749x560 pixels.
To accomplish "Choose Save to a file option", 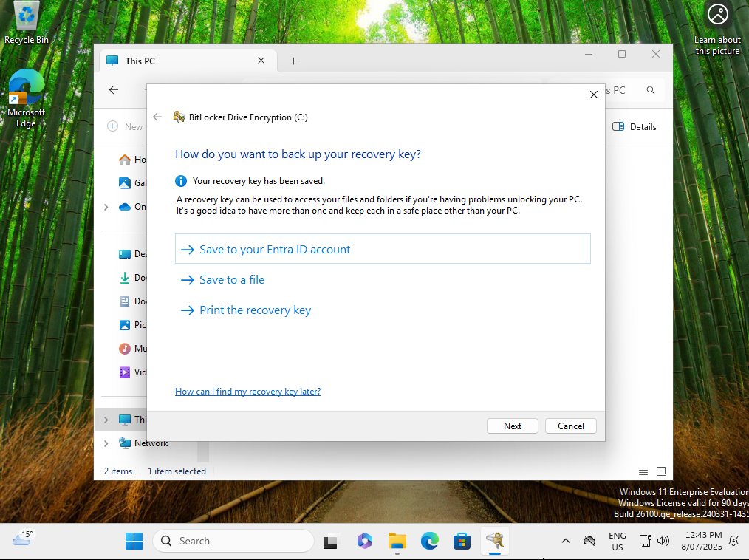I will coord(231,280).
